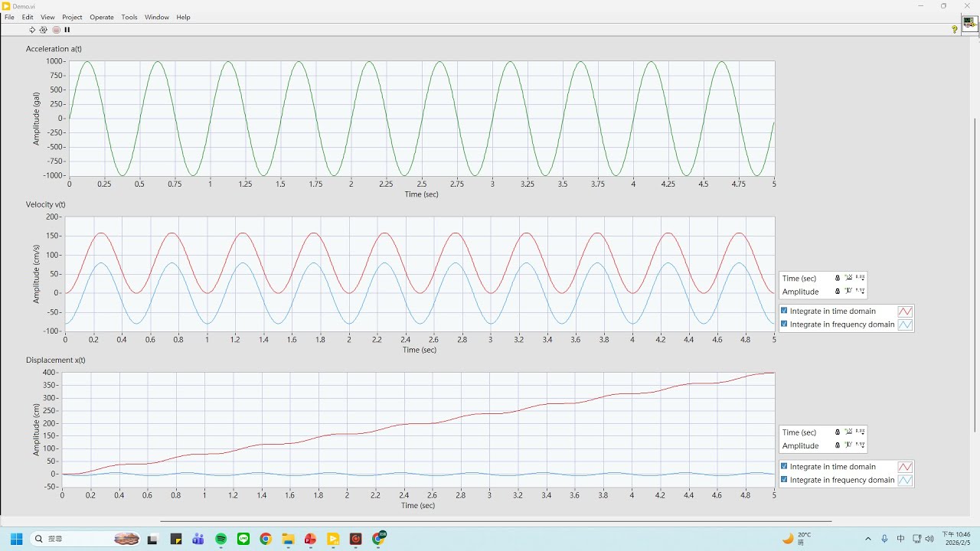Lock Amplitude autoscale in Displacement graph scale legend
980x551 pixels.
coord(838,445)
